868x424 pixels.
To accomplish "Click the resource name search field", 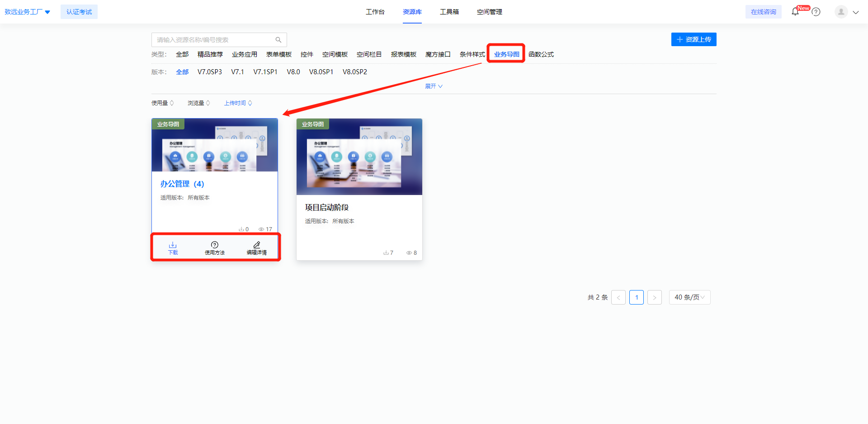I will 219,40.
